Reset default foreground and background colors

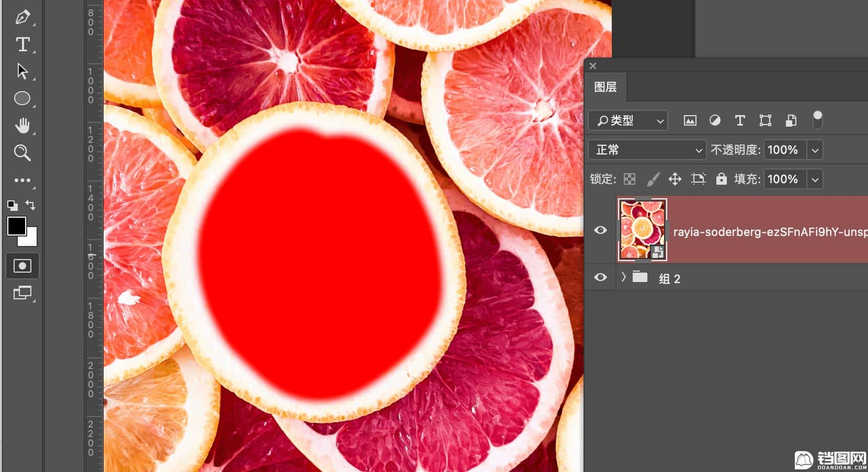pos(12,205)
